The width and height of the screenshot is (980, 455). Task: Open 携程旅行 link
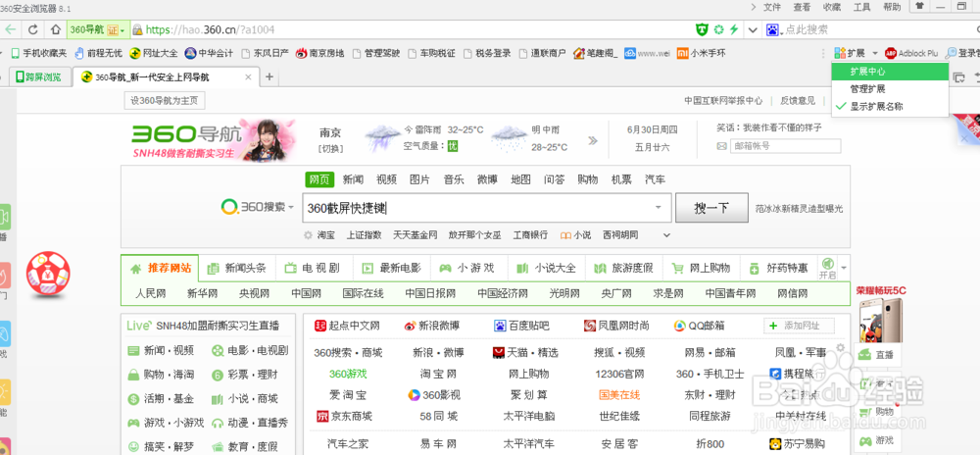coord(798,374)
